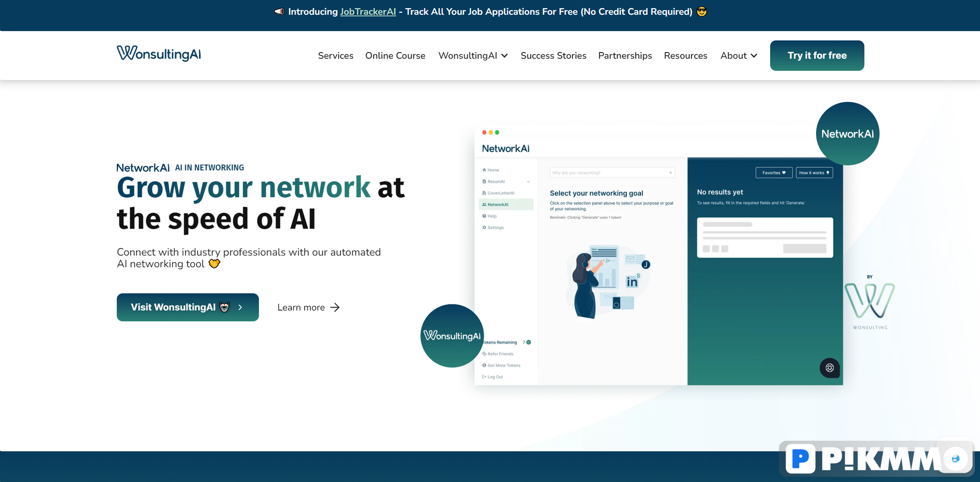Click the NetworkAI title in app preview
980x482 pixels.
pyautogui.click(x=505, y=148)
